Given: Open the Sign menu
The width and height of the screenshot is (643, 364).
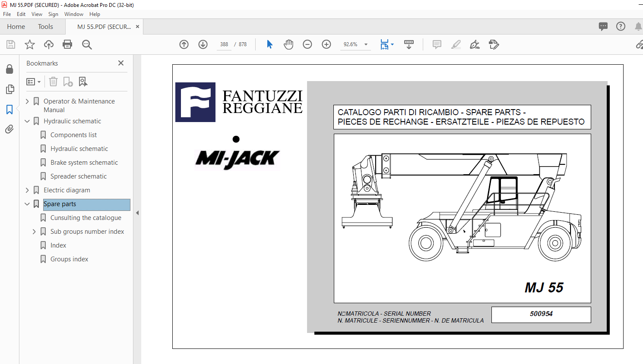Looking at the screenshot, I should click(x=53, y=14).
